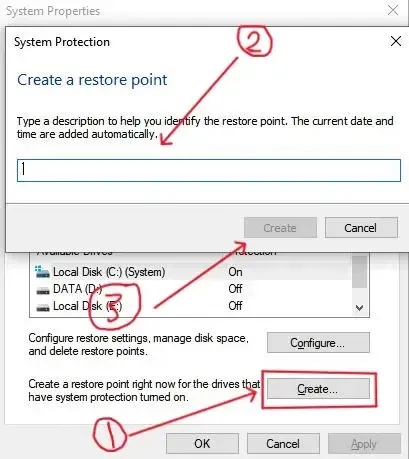The width and height of the screenshot is (409, 459).
Task: Click Cancel at bottom of System Properties
Action: pyautogui.click(x=283, y=444)
